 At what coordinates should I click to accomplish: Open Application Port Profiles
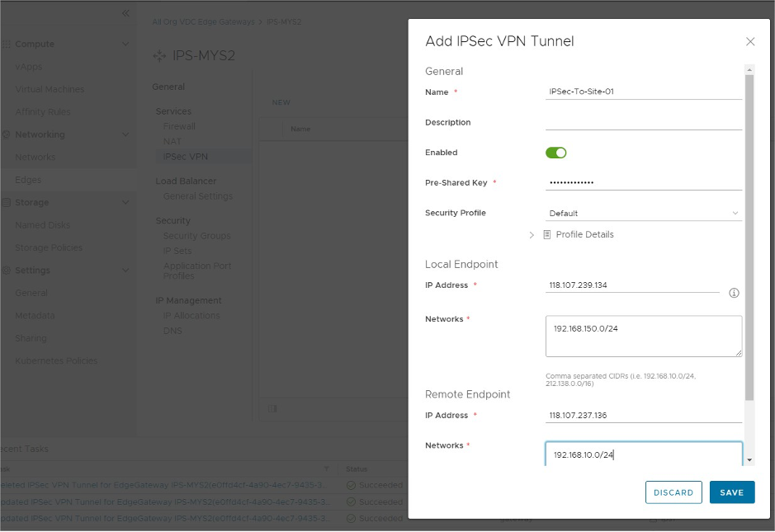197,271
